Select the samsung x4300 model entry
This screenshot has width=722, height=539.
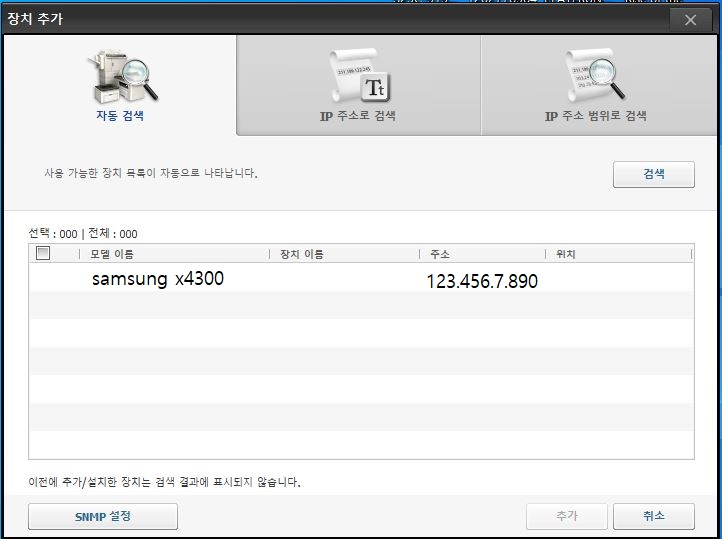click(x=158, y=279)
